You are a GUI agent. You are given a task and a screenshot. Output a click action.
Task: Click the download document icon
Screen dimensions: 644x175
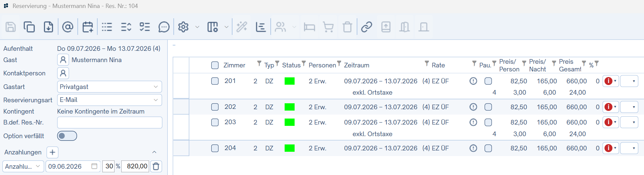(48, 27)
